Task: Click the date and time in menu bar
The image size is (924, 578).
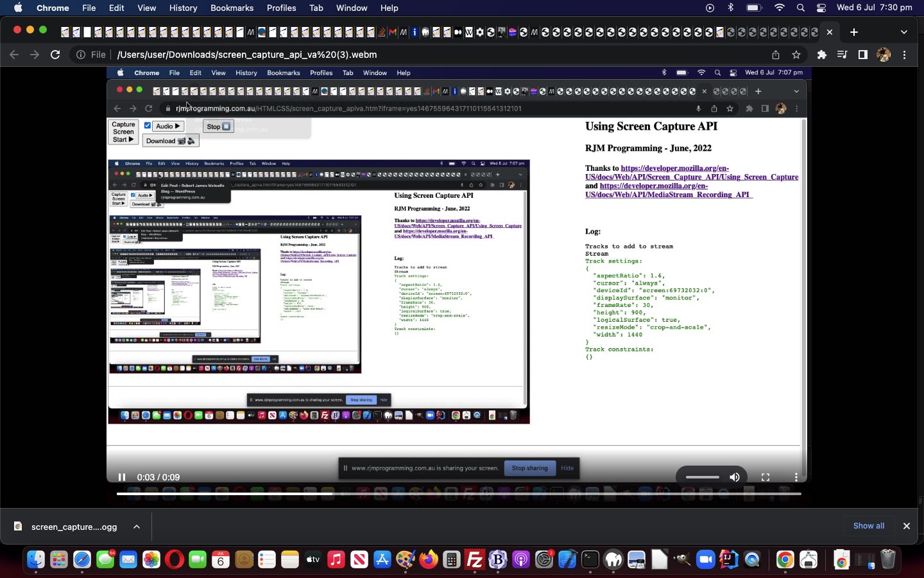Action: coord(875,8)
